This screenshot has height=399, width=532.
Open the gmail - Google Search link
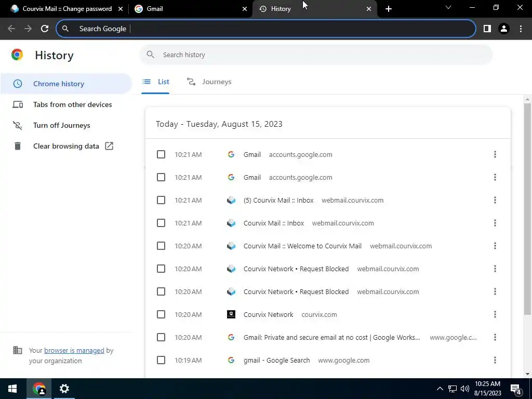[x=276, y=361]
